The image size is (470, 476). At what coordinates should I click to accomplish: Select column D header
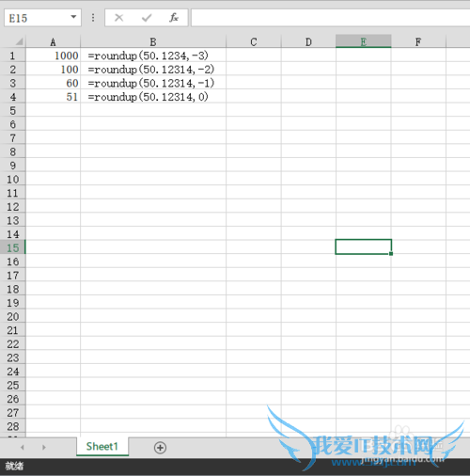(308, 41)
